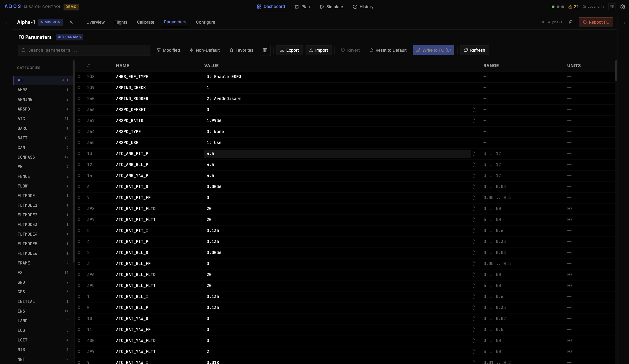629x364 pixels.
Task: Click the parameter table vertical scrollbar
Action: 616,71
